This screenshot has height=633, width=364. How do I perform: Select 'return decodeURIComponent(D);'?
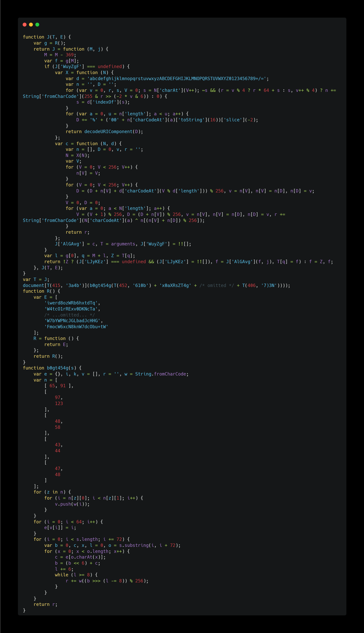105,132
